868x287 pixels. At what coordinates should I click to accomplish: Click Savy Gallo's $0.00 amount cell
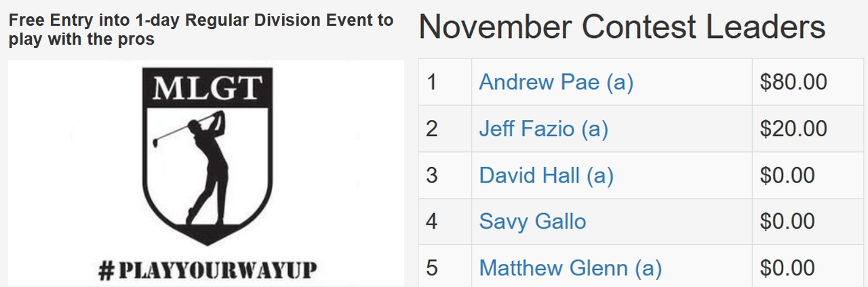(787, 221)
